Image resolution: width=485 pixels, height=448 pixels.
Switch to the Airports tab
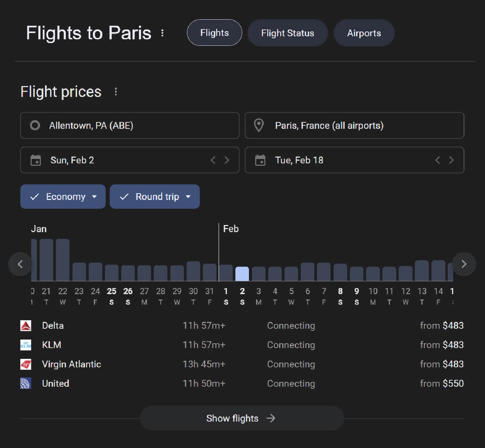(364, 33)
